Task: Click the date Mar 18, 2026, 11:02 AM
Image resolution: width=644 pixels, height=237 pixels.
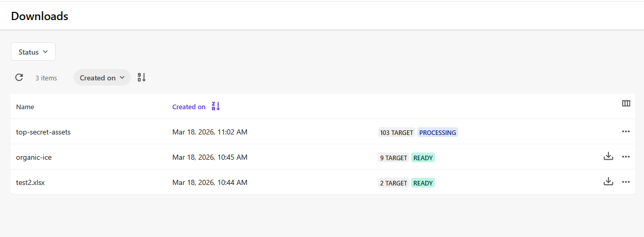Action: 210,132
